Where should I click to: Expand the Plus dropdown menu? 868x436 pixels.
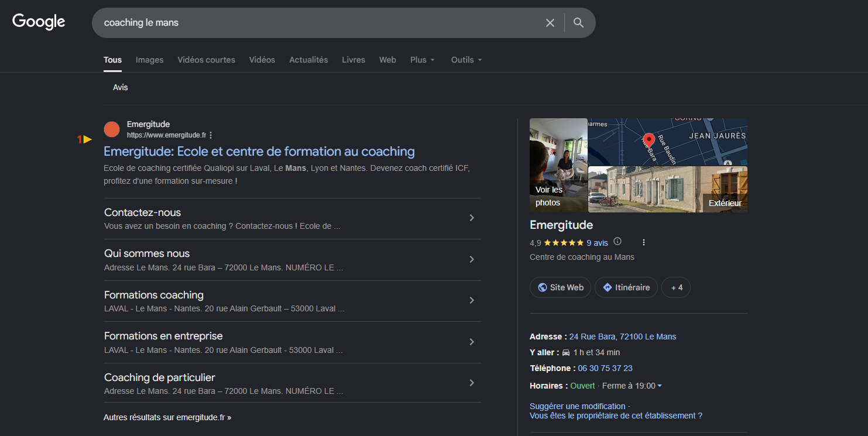point(423,60)
